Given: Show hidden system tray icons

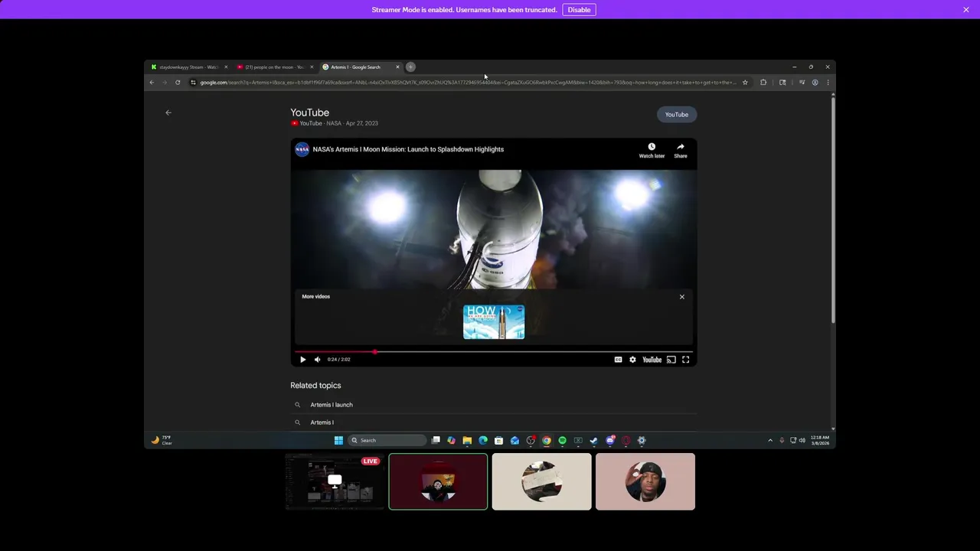Looking at the screenshot, I should [x=770, y=440].
